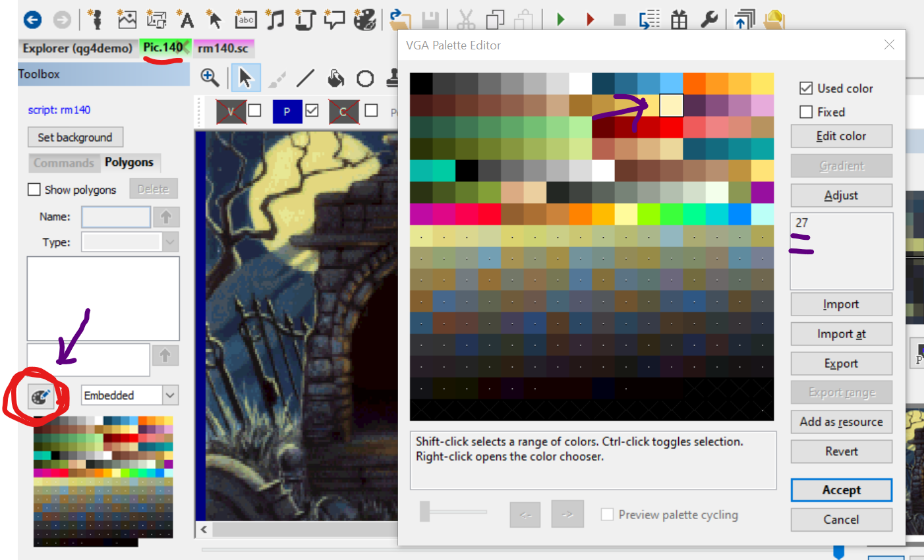Click the bright orange swatch in first row

694,84
